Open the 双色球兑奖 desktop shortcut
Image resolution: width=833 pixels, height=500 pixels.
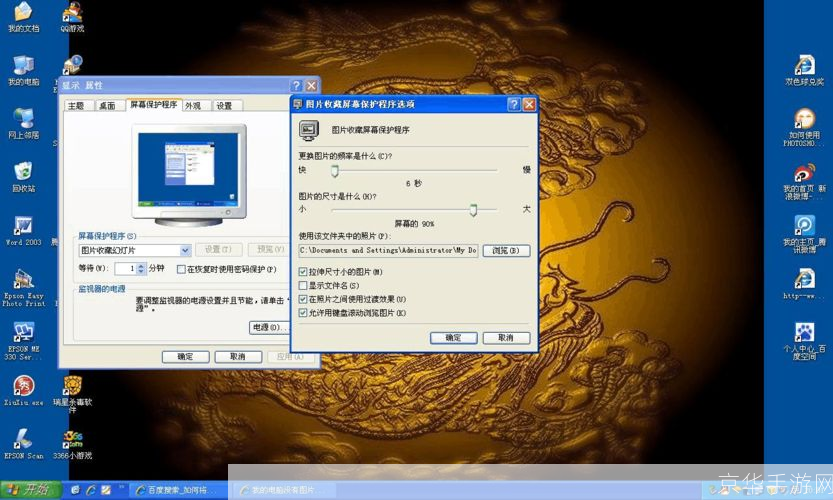pos(804,70)
